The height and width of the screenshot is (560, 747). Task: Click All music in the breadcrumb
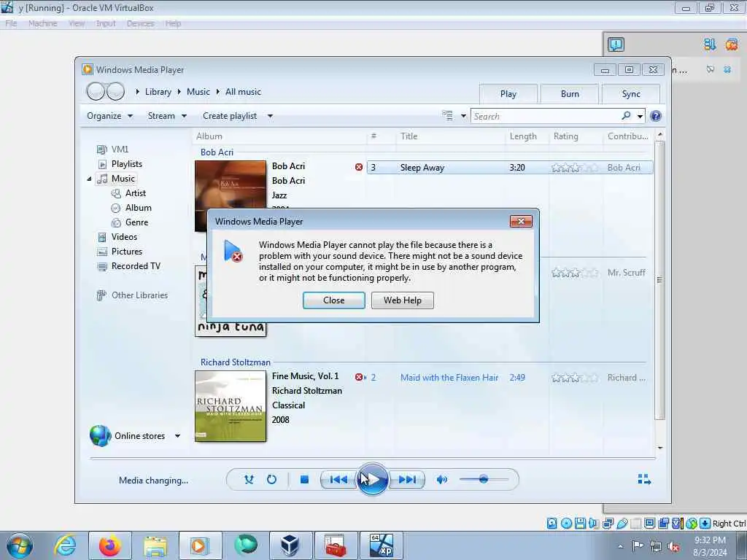pyautogui.click(x=243, y=92)
